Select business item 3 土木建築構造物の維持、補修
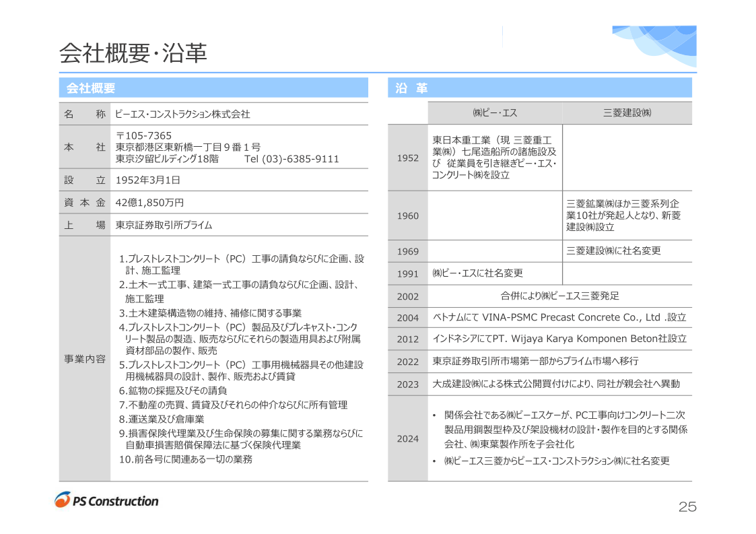Image resolution: width=756 pixels, height=534 pixels. (210, 313)
